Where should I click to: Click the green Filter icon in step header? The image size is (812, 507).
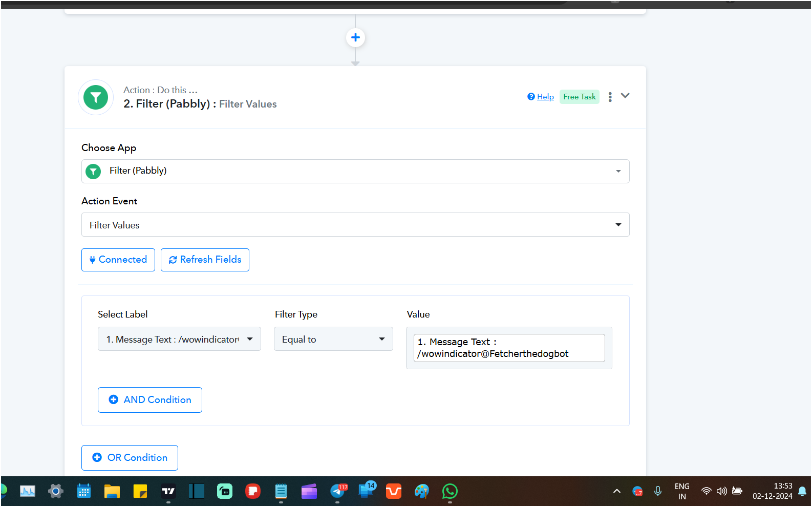point(96,97)
